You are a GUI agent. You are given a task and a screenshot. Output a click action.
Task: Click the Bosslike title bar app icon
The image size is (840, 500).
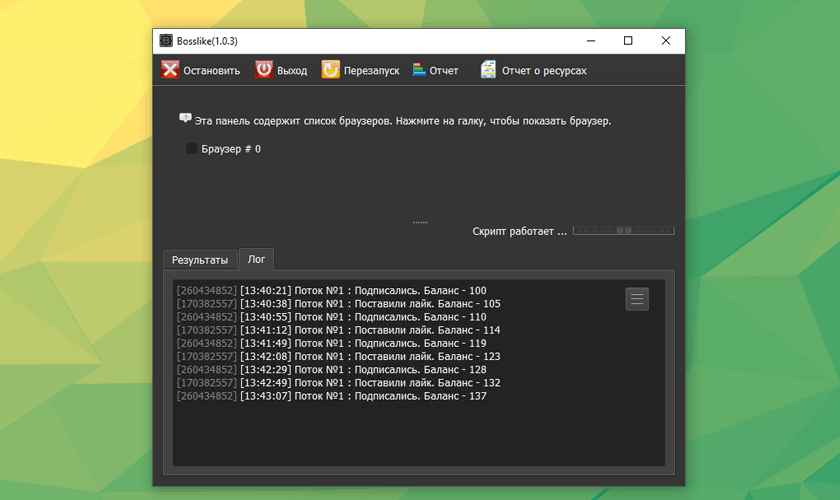click(x=166, y=41)
